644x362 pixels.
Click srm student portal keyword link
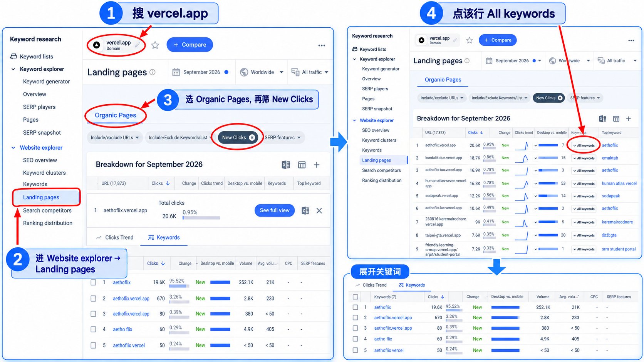(x=619, y=249)
